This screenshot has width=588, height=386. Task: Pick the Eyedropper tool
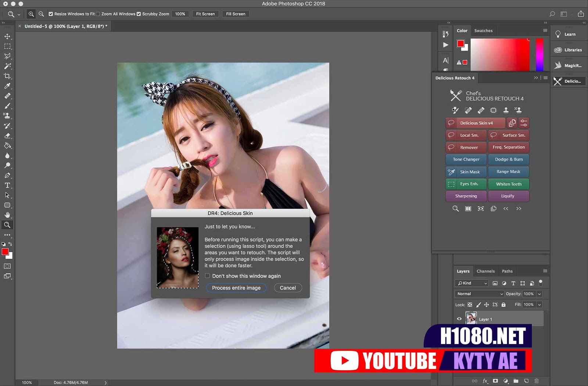click(x=7, y=86)
